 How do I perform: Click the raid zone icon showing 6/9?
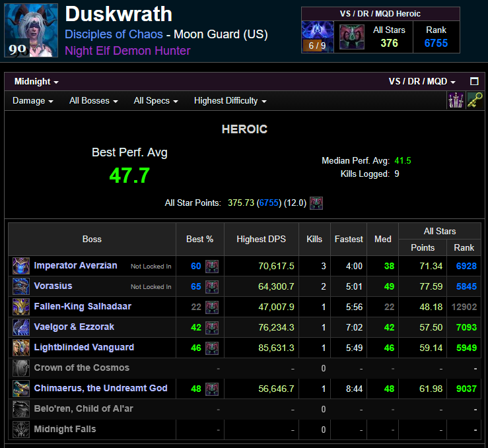318,37
